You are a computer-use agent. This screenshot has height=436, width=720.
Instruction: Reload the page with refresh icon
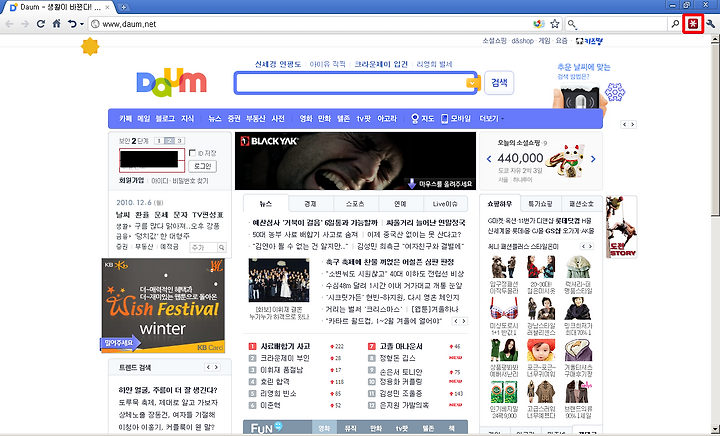tap(40, 24)
